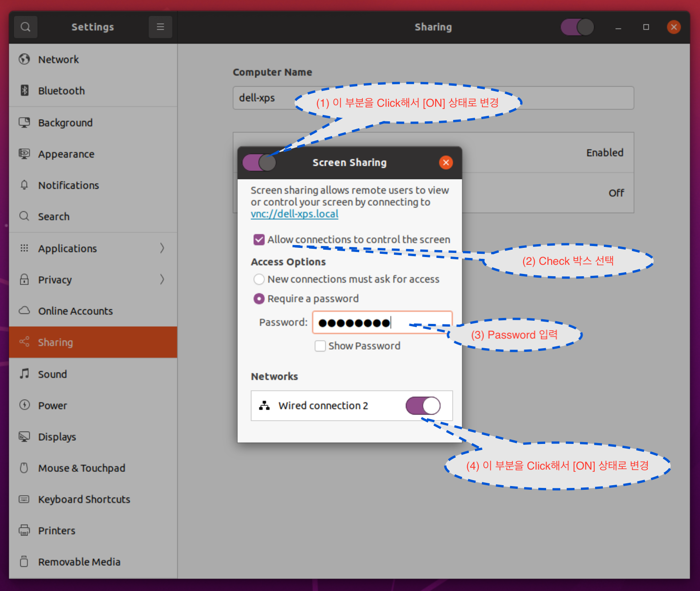Expand the Privacy submenu chevron

162,279
